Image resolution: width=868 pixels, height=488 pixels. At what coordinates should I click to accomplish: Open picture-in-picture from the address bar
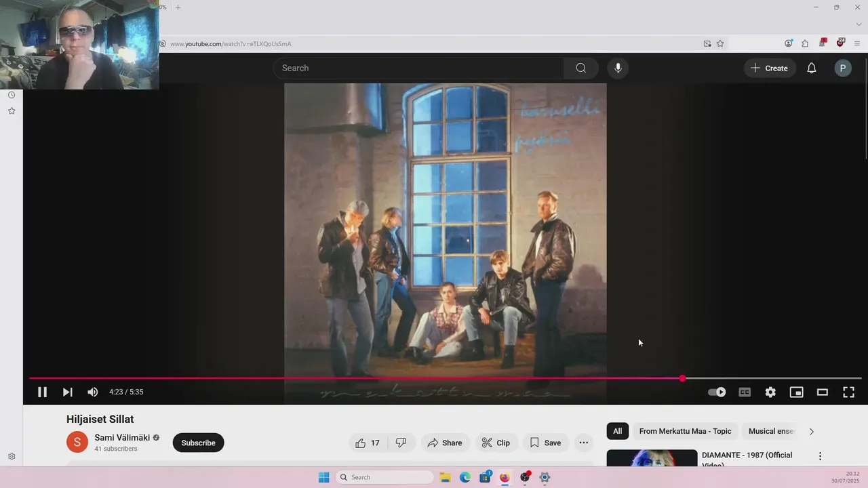point(707,43)
